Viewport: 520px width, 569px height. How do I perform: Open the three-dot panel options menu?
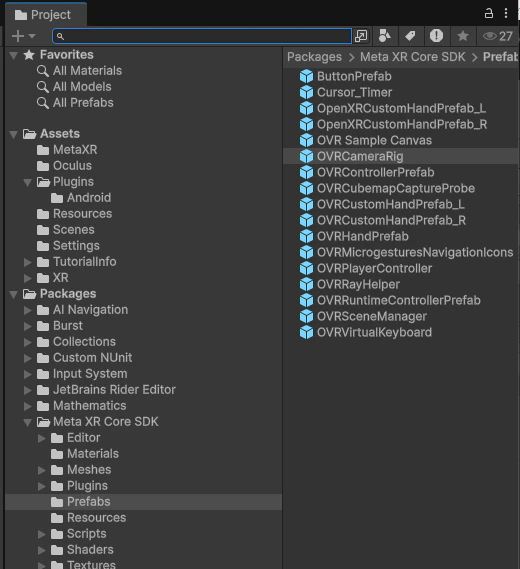(506, 13)
